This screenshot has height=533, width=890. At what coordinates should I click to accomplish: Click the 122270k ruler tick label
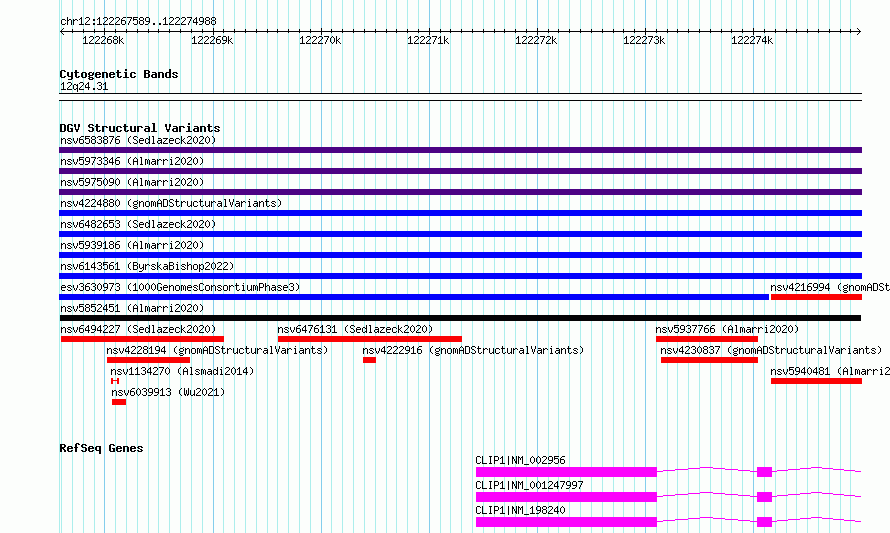pos(320,41)
